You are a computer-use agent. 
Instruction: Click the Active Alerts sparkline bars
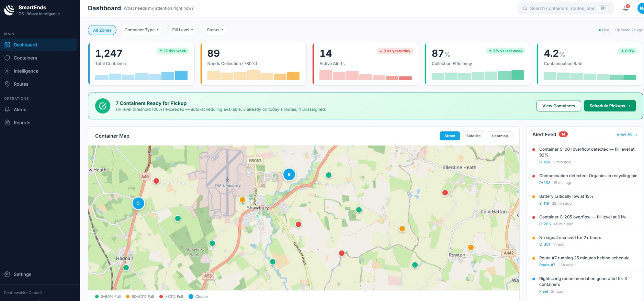pyautogui.click(x=365, y=75)
